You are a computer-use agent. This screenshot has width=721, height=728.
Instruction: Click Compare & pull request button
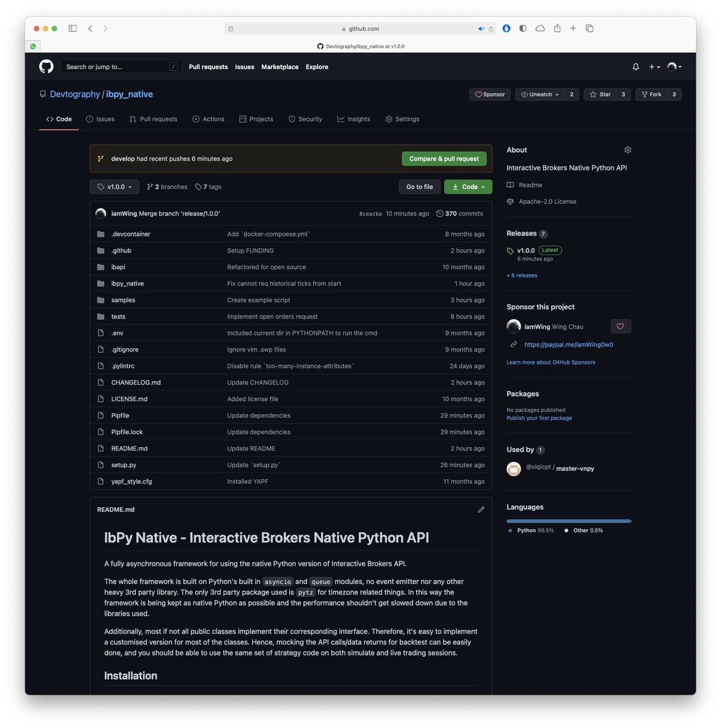[x=444, y=159]
